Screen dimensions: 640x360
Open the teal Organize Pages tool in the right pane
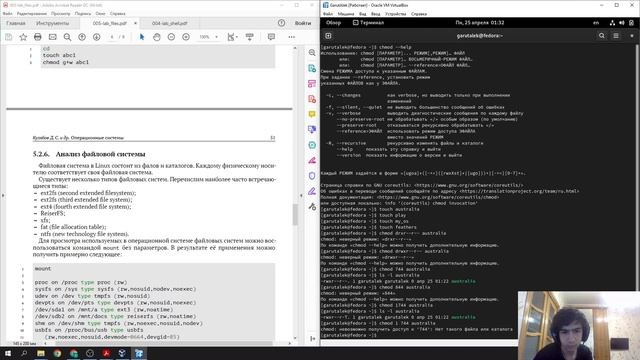(312, 145)
